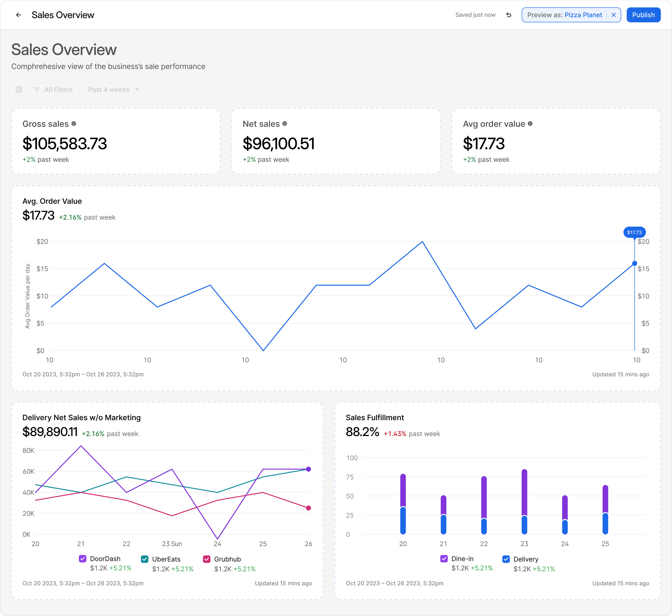
Task: Toggle the Grubhub legend checkbox
Action: [206, 559]
